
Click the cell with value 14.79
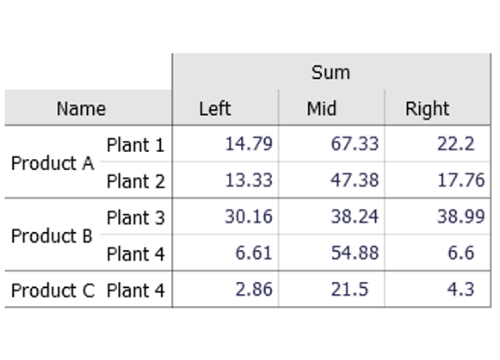tap(225, 144)
